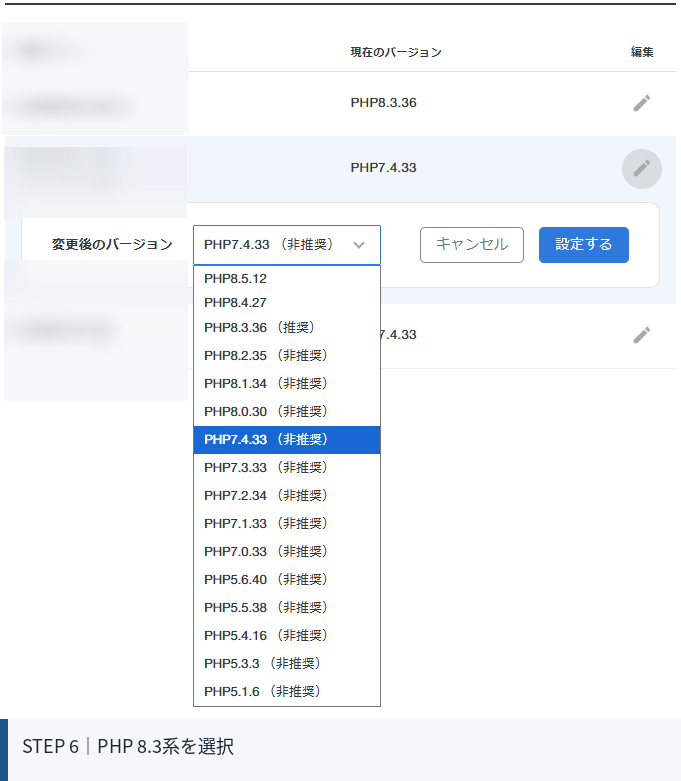Select PHP8.5.12 from the list
Image resolution: width=681 pixels, height=781 pixels.
coord(287,278)
